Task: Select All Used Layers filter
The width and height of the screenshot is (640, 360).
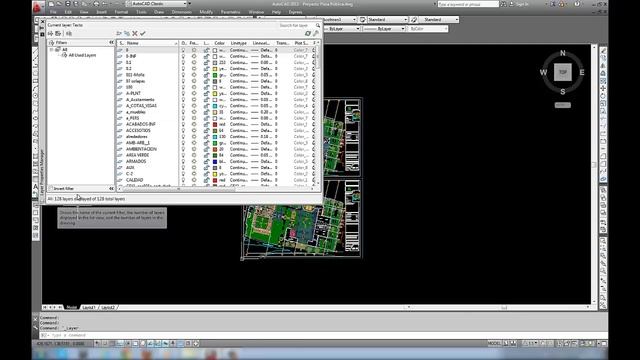Action: pyautogui.click(x=82, y=55)
